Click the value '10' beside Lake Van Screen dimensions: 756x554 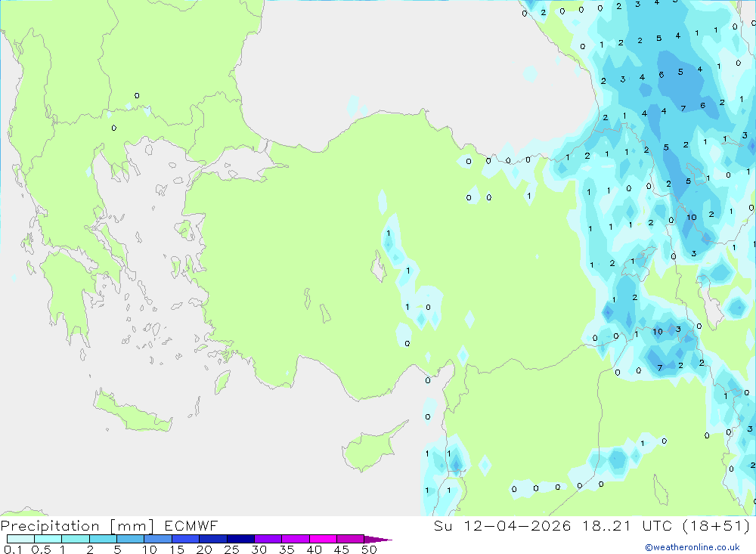click(x=692, y=218)
